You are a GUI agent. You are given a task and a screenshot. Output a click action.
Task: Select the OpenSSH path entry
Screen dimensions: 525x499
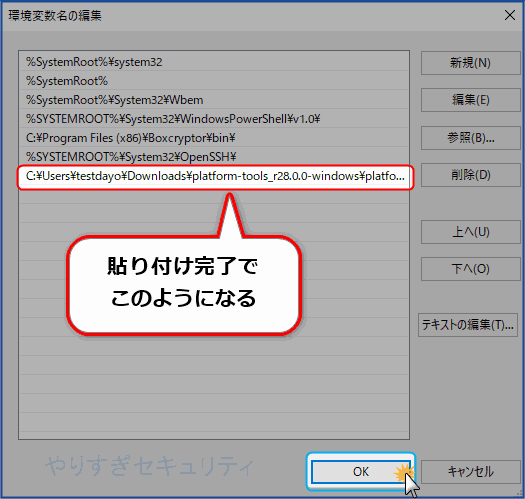(214, 157)
